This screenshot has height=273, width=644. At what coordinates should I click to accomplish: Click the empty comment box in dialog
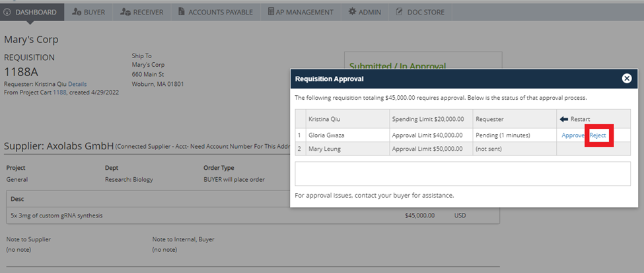pos(462,173)
